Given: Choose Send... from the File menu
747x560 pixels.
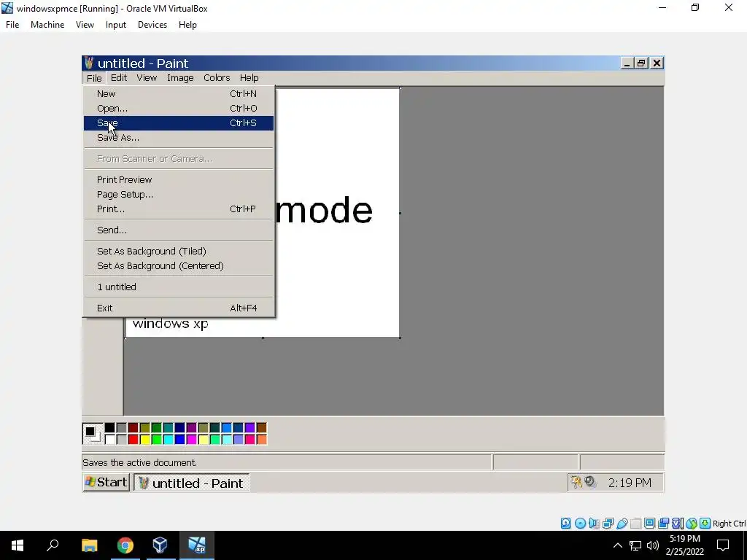Looking at the screenshot, I should (x=179, y=230).
